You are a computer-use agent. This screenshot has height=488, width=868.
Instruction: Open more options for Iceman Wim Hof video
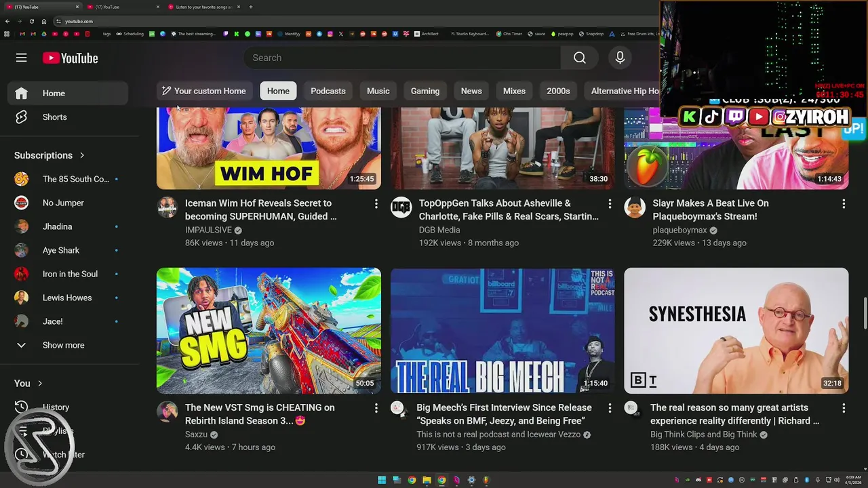[376, 204]
